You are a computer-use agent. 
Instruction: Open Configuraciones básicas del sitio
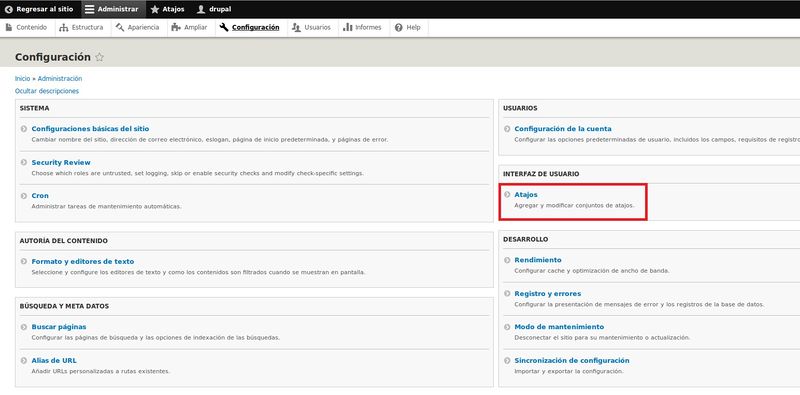90,129
